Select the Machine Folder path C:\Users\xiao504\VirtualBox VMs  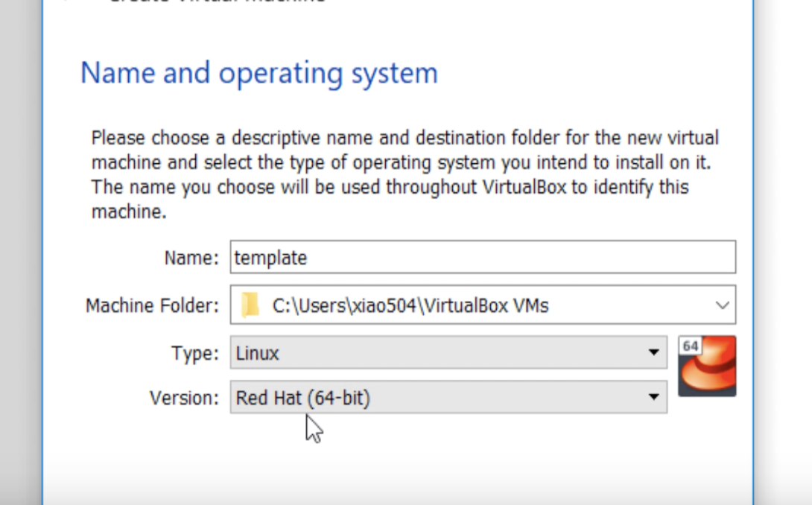pos(410,305)
